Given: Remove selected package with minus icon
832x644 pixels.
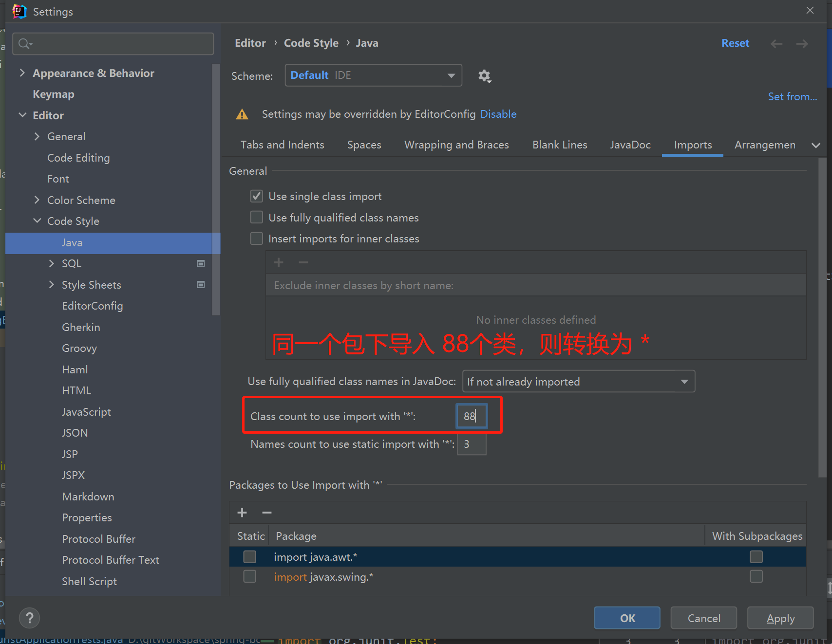Looking at the screenshot, I should [x=267, y=513].
